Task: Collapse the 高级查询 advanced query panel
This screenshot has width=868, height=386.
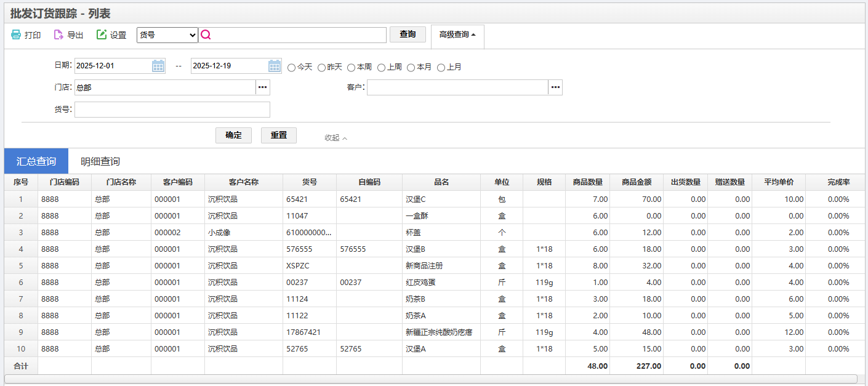Action: coord(457,35)
